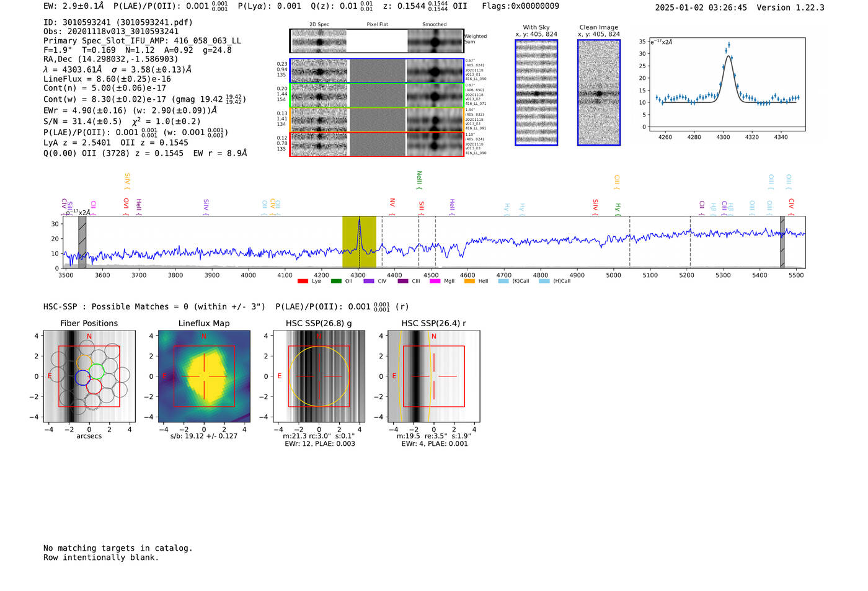868x591 pixels.
Task: Click the (K)CaII legend swatch
Action: point(503,281)
